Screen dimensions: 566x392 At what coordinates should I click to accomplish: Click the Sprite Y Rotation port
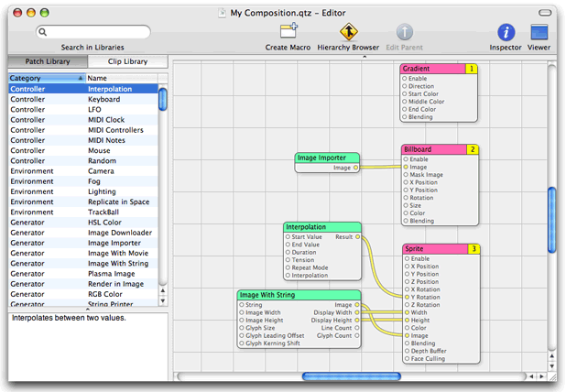click(x=408, y=297)
